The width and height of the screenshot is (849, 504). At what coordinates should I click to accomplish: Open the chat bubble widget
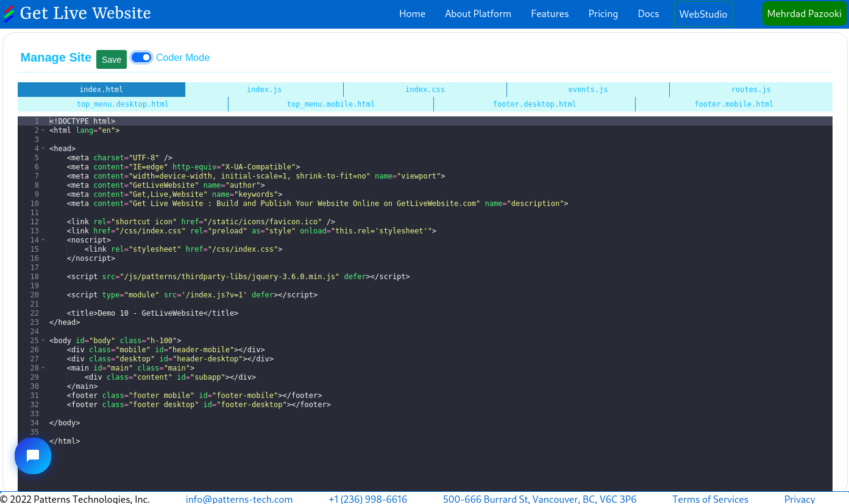coord(33,456)
